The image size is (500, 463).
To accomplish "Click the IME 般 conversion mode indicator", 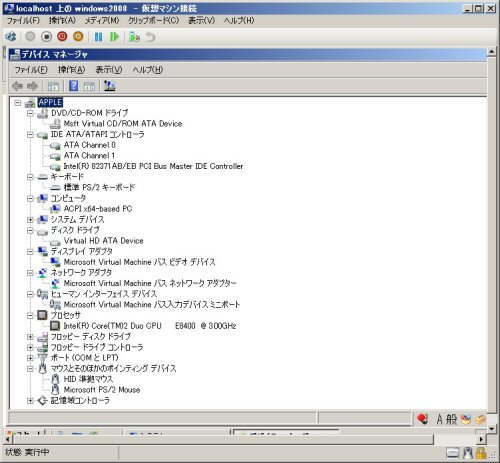I will [451, 419].
